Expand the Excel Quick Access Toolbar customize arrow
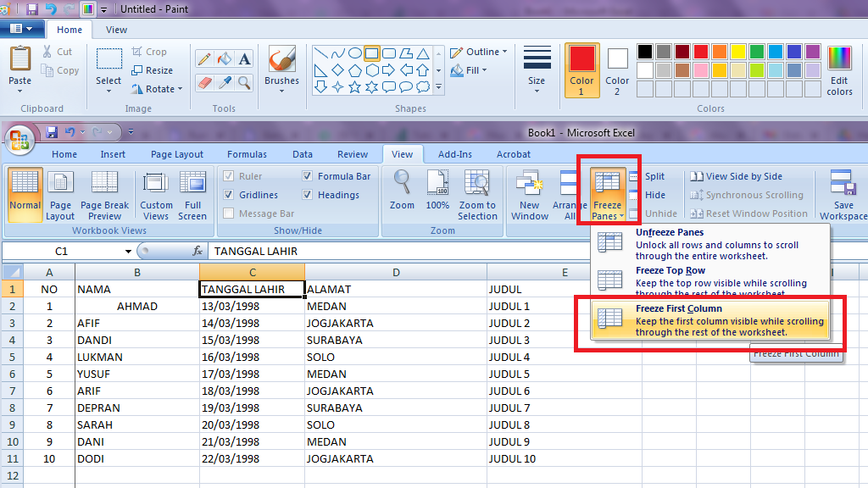Image resolution: width=868 pixels, height=488 pixels. (131, 131)
